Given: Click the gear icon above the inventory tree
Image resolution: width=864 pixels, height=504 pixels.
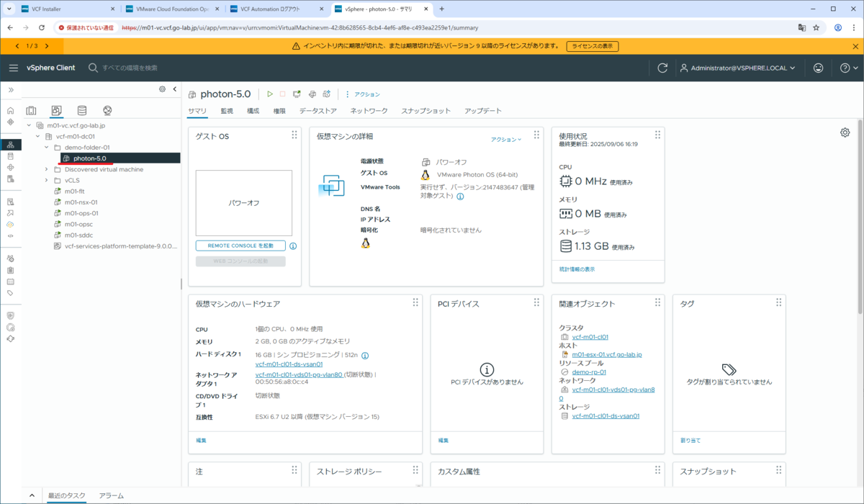Looking at the screenshot, I should (162, 89).
